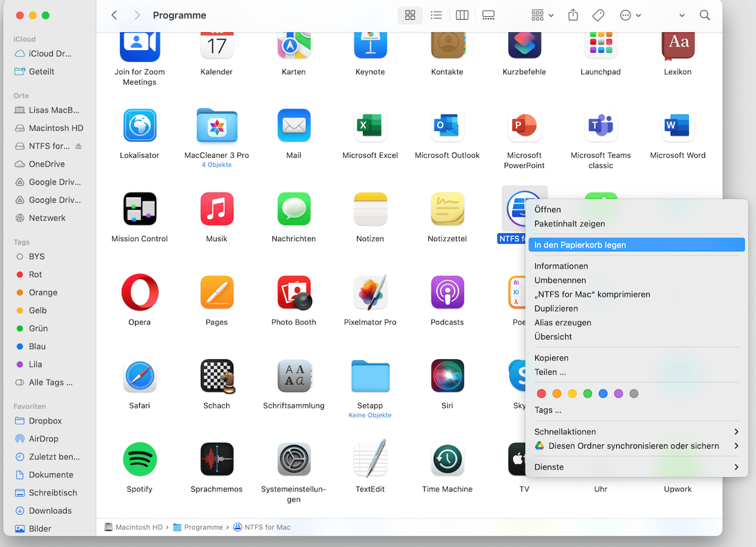Image resolution: width=756 pixels, height=547 pixels.
Task: Apply the red tag color
Action: tap(541, 393)
